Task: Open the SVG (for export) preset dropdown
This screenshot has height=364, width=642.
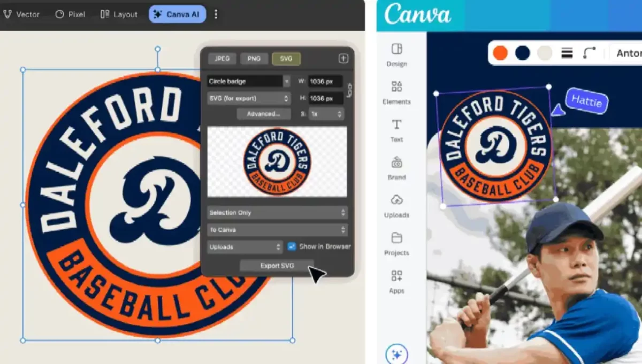Action: [x=248, y=98]
